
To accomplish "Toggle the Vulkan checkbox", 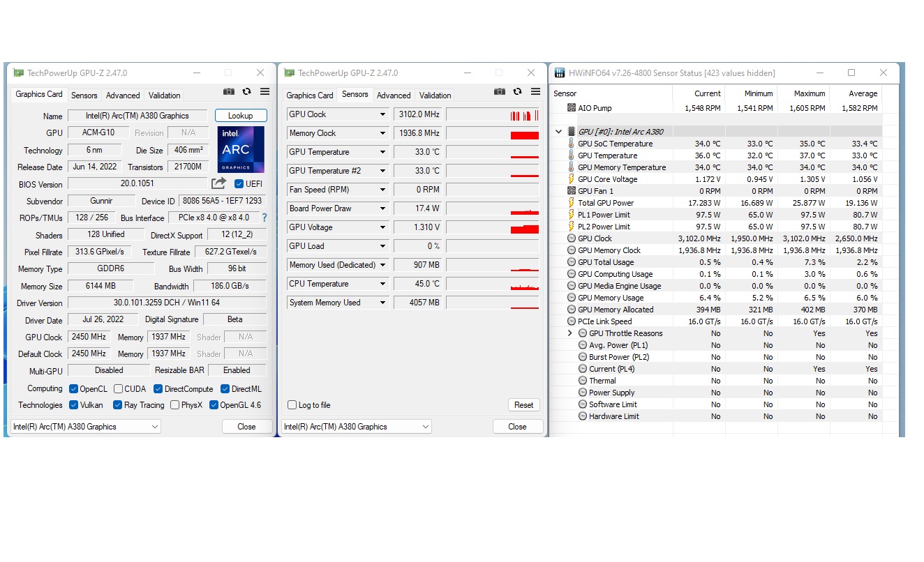I will click(x=74, y=405).
